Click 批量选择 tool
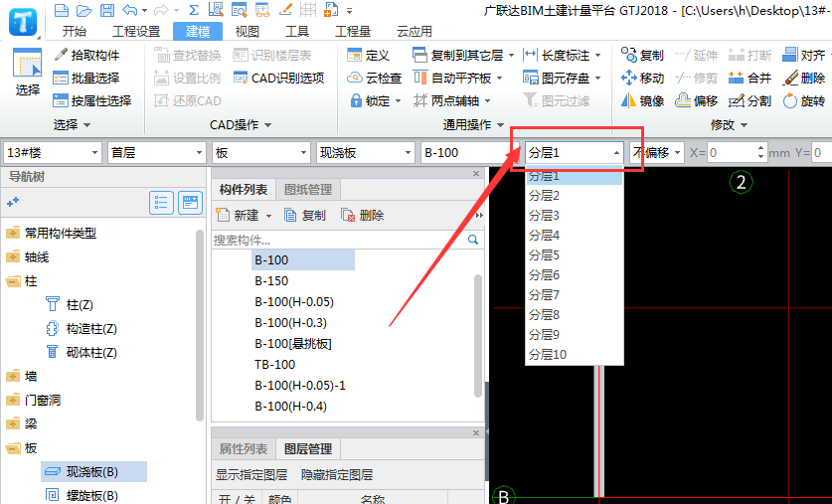Viewport: 832px width, 504px height. tap(86, 78)
